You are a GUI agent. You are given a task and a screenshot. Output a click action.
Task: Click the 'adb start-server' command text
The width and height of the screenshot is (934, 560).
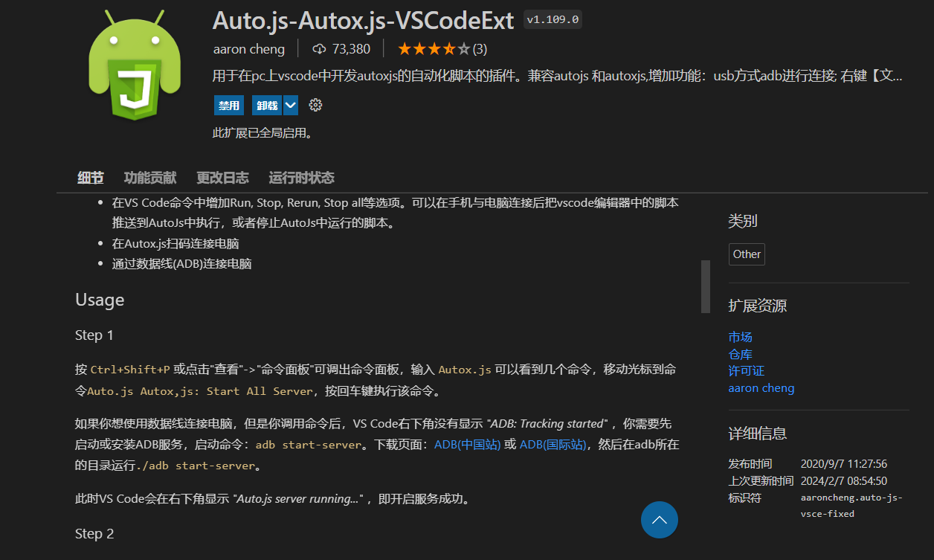310,445
